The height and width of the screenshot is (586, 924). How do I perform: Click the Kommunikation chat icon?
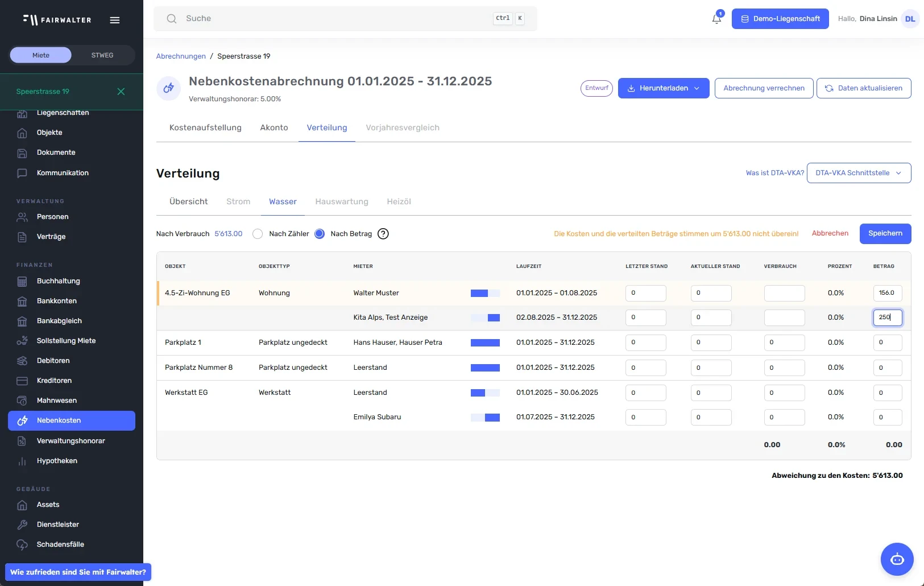coord(22,174)
